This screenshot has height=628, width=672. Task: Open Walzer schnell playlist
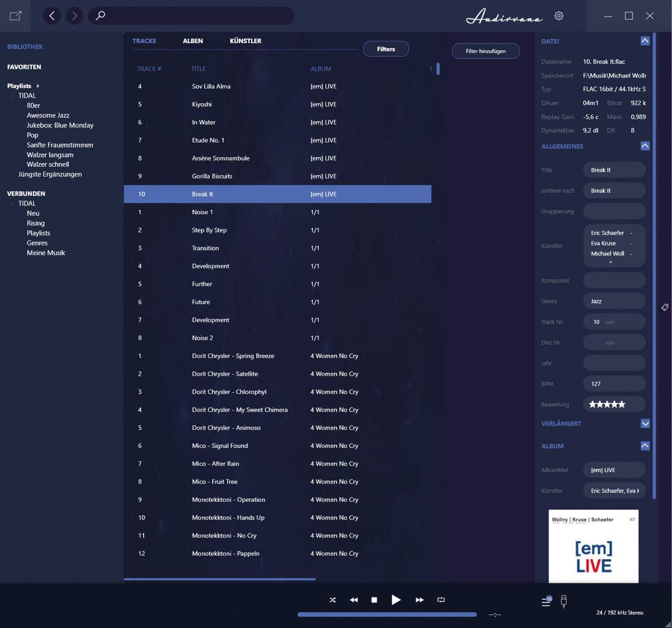(48, 164)
